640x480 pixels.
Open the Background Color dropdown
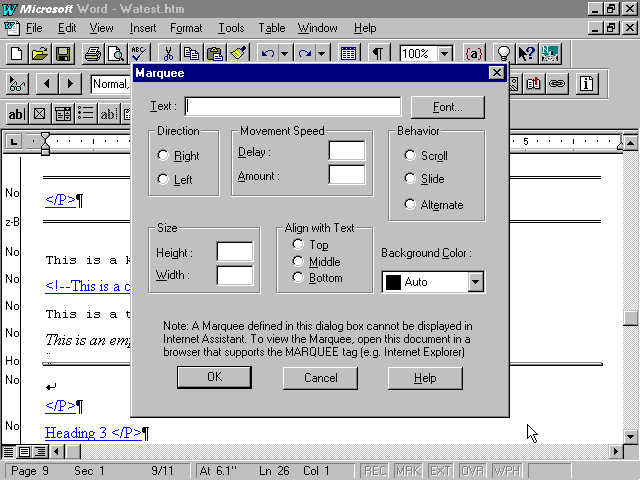point(476,282)
